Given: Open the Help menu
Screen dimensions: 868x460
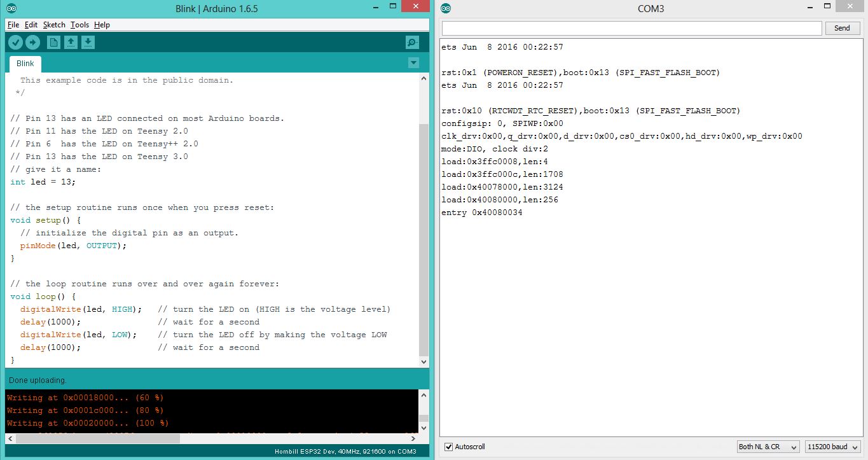Looking at the screenshot, I should point(102,25).
